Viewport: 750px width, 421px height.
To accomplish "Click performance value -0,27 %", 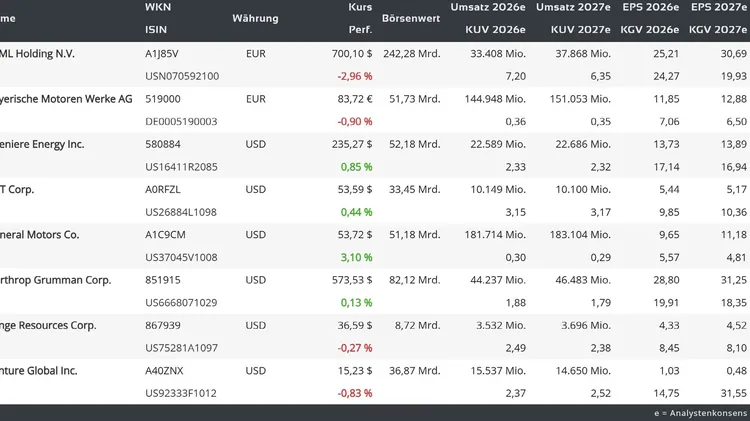I will [355, 348].
